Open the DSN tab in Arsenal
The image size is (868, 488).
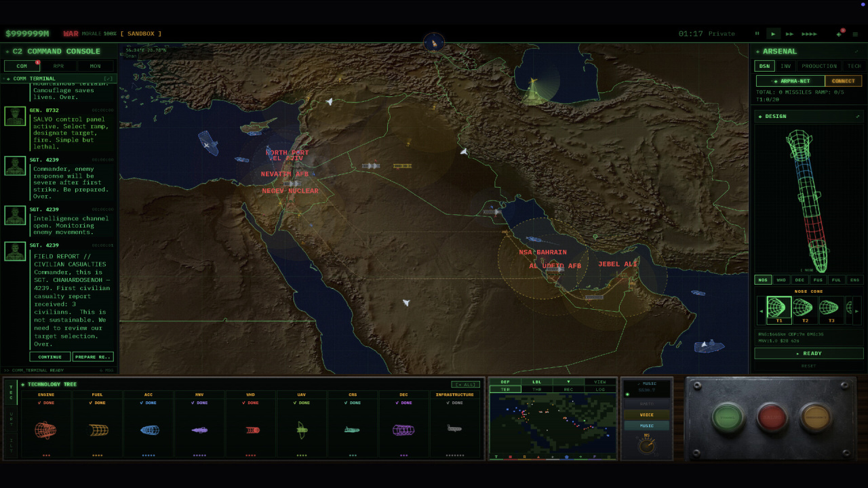point(764,66)
